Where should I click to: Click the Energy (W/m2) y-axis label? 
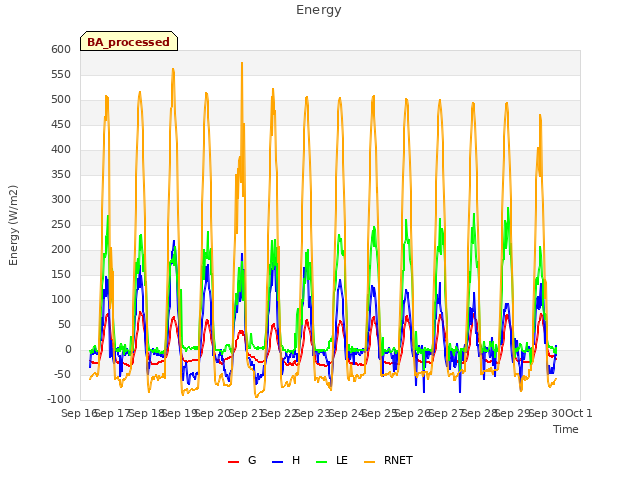[13, 225]
